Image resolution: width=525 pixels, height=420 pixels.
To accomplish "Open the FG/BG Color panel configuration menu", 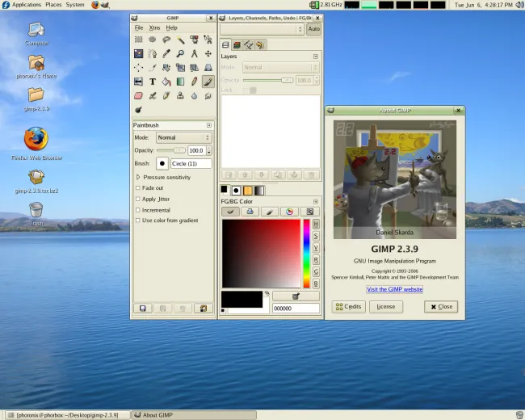I will (x=315, y=201).
